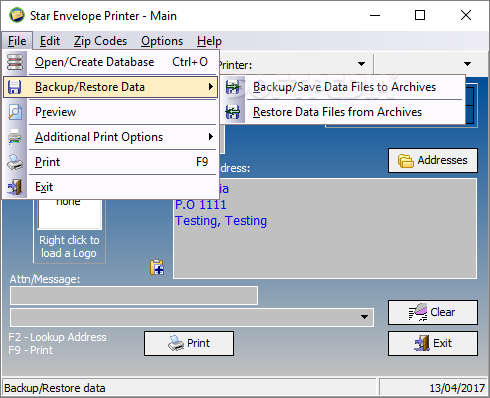This screenshot has width=490, height=398.
Task: Click 'Right click to load a Logo' text
Action: [69, 247]
